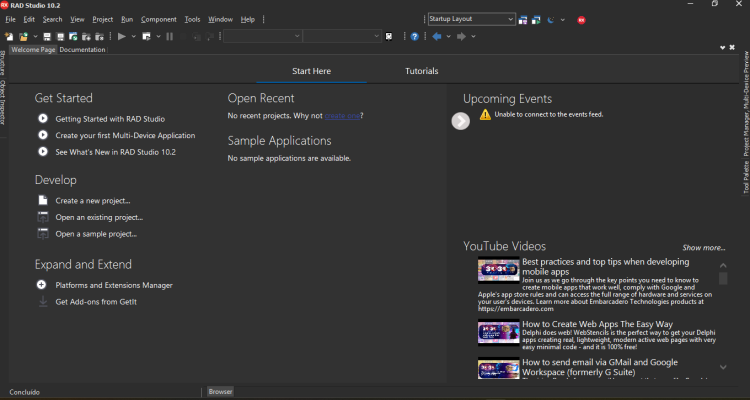Image resolution: width=750 pixels, height=400 pixels.
Task: Switch to the Tutorials tab
Action: click(x=421, y=71)
